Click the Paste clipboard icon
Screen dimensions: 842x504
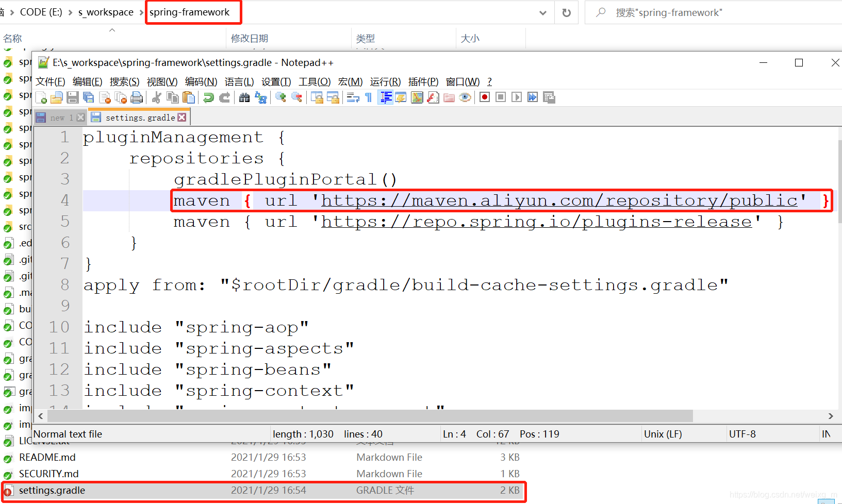click(189, 97)
